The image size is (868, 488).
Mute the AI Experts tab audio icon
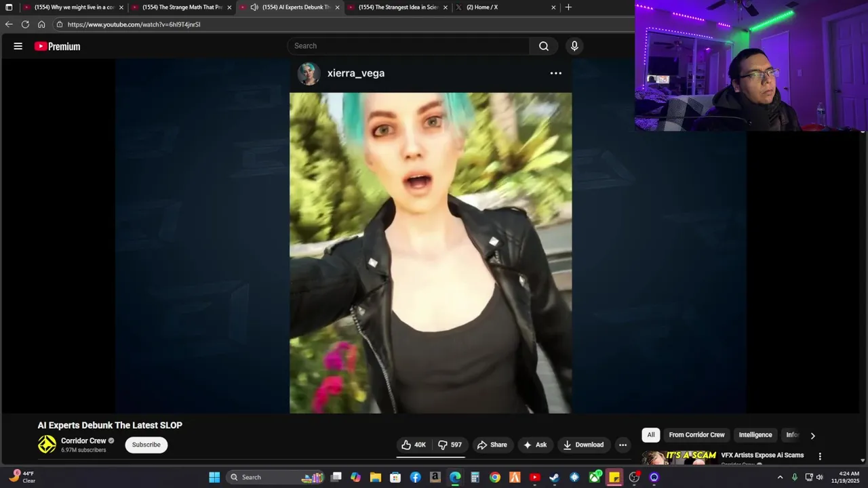coord(254,7)
